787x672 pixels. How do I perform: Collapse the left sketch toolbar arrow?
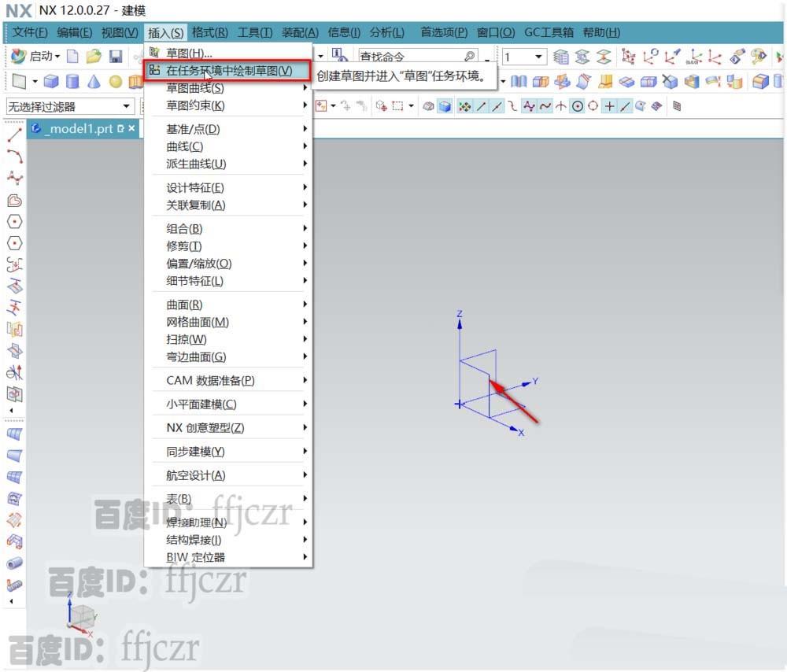[12, 410]
